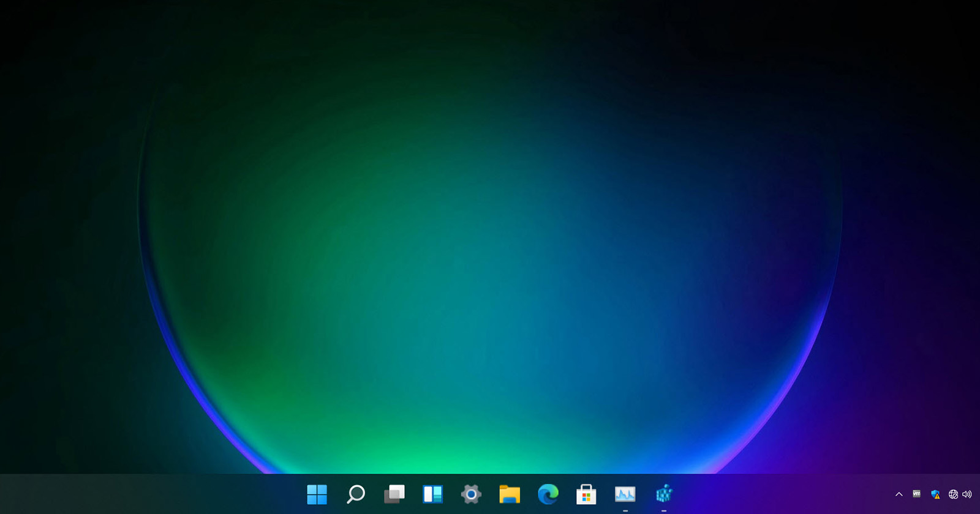The height and width of the screenshot is (514, 980).
Task: Switch to the running Task Manager graph icon
Action: (625, 494)
